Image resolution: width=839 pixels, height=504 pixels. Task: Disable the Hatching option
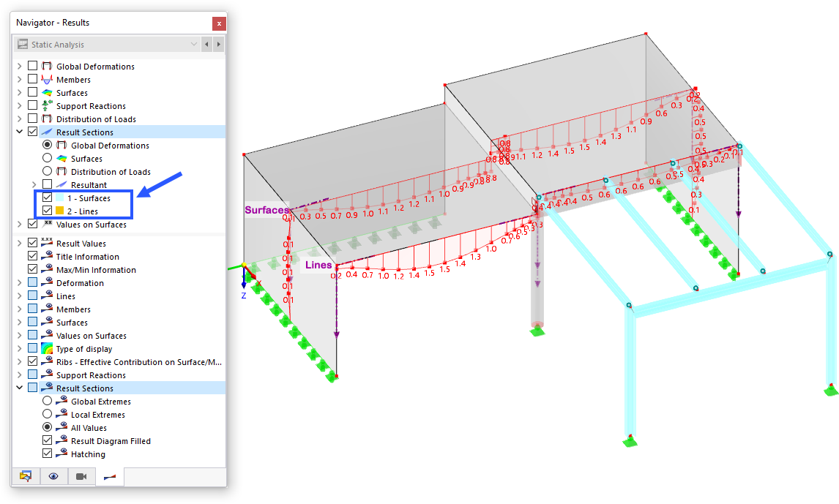click(47, 454)
